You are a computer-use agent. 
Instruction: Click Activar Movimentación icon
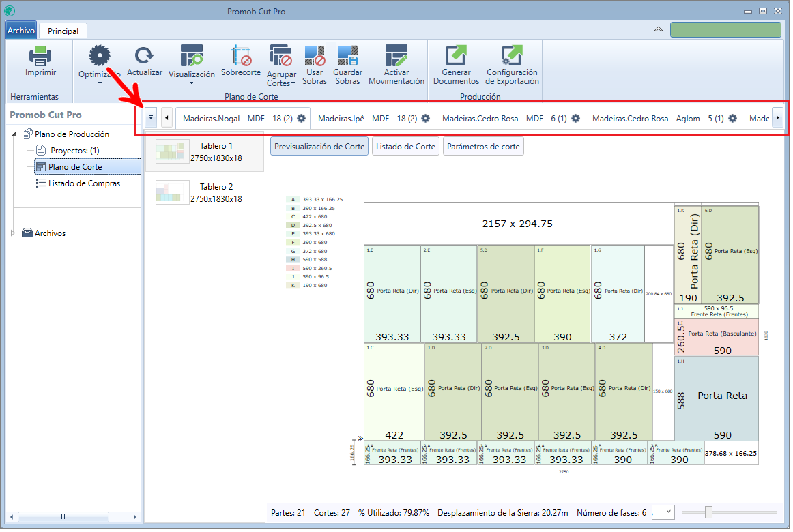pos(396,55)
